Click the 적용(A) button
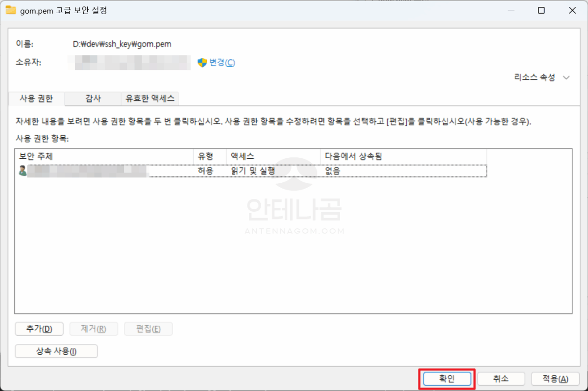The width and height of the screenshot is (588, 391). tap(555, 379)
